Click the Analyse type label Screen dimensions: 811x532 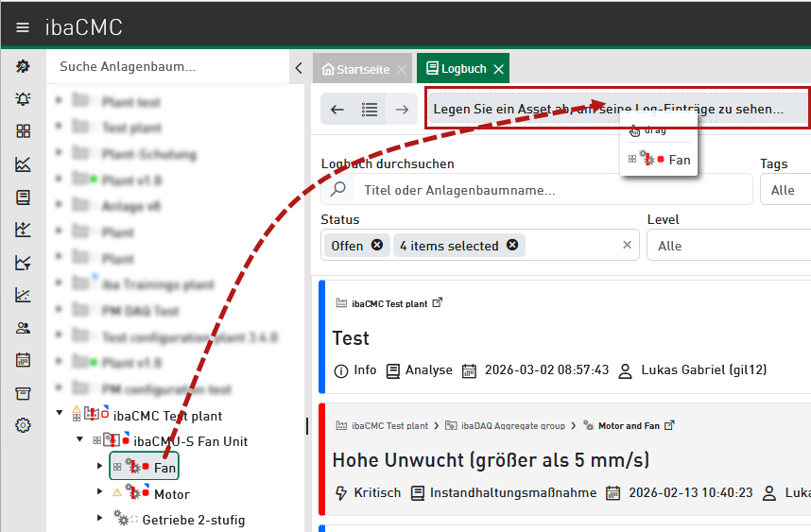[429, 370]
